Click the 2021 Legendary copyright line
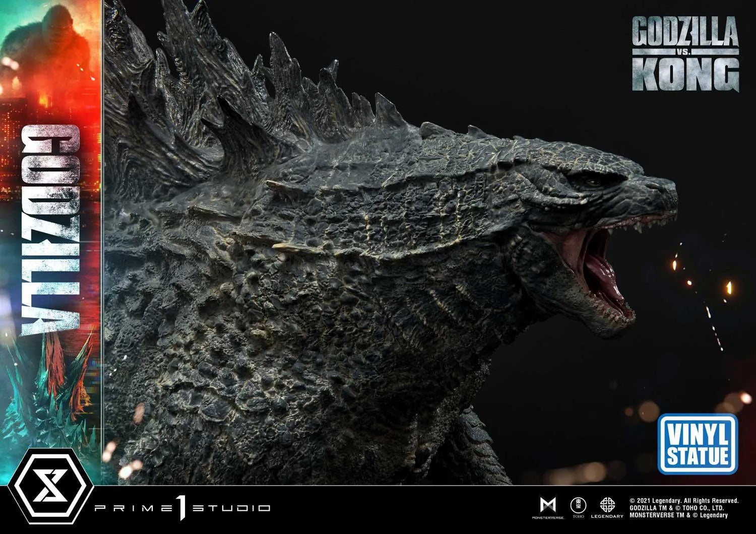The width and height of the screenshot is (756, 534). 684,501
